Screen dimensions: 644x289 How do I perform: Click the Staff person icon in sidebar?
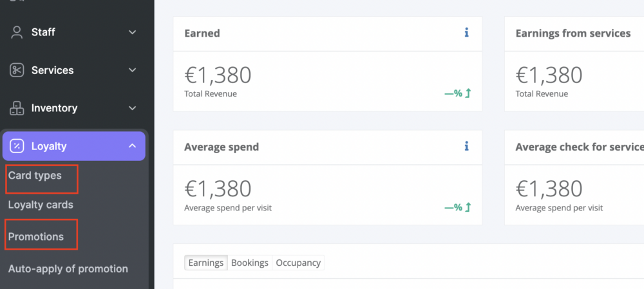[17, 32]
